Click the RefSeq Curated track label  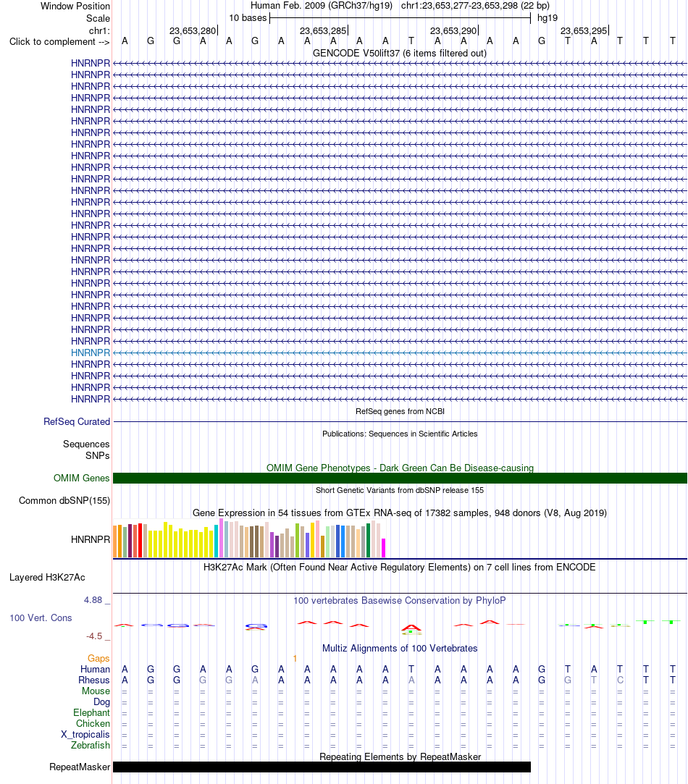[x=77, y=421]
